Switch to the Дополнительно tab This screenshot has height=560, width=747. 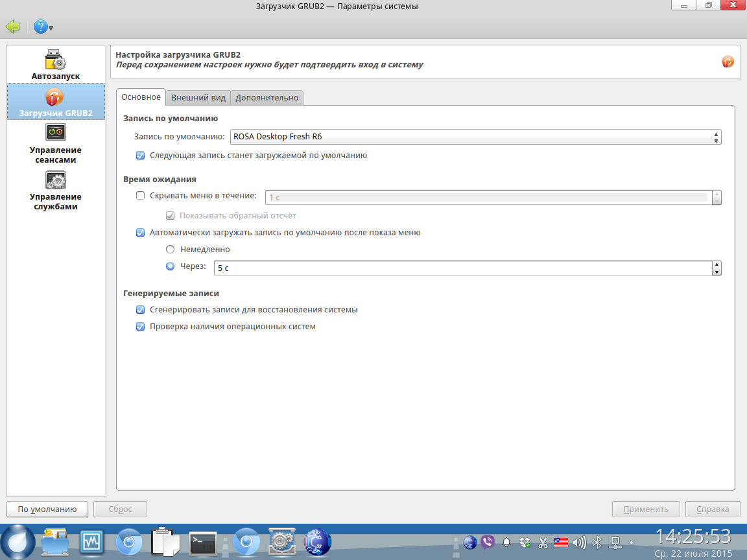267,98
